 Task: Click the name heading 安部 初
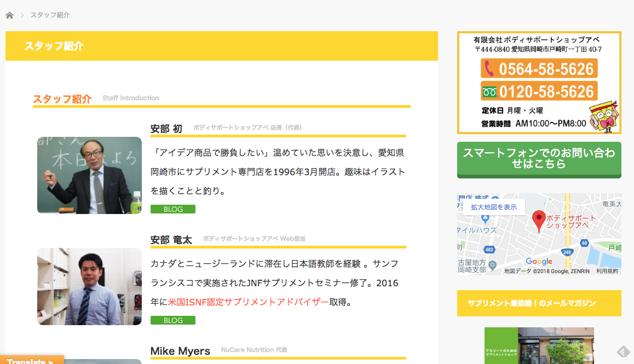click(166, 129)
